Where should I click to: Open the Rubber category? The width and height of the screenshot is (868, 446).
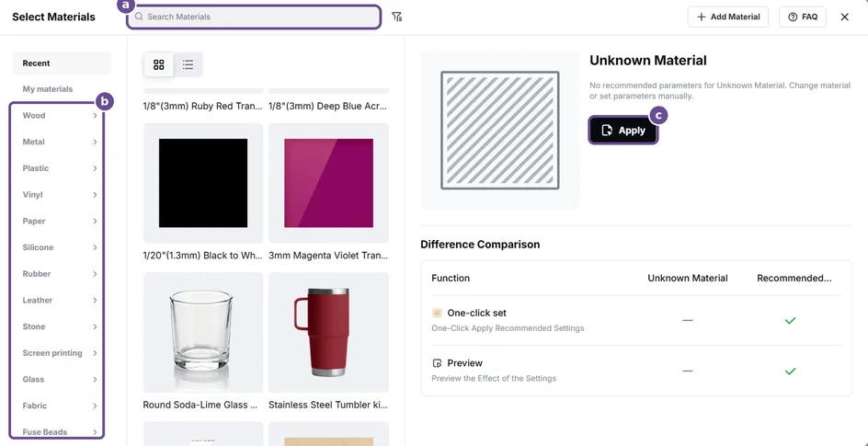point(37,274)
